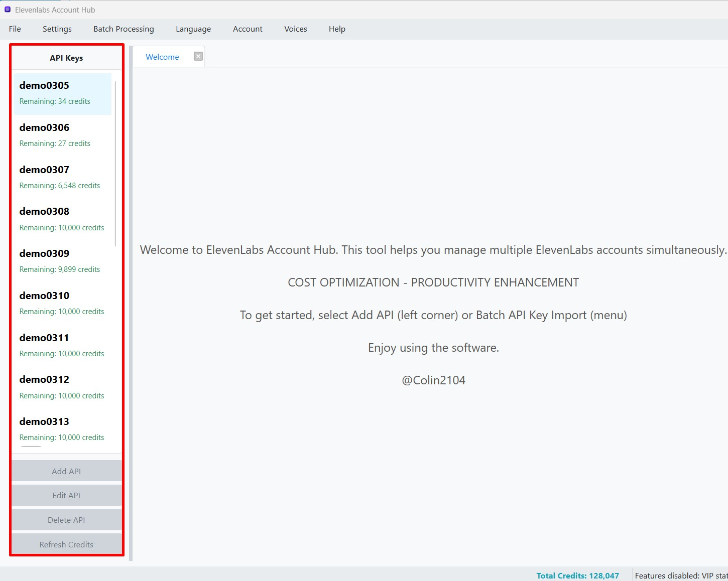Select the demo0310 API key
The height and width of the screenshot is (581, 728).
coord(62,304)
